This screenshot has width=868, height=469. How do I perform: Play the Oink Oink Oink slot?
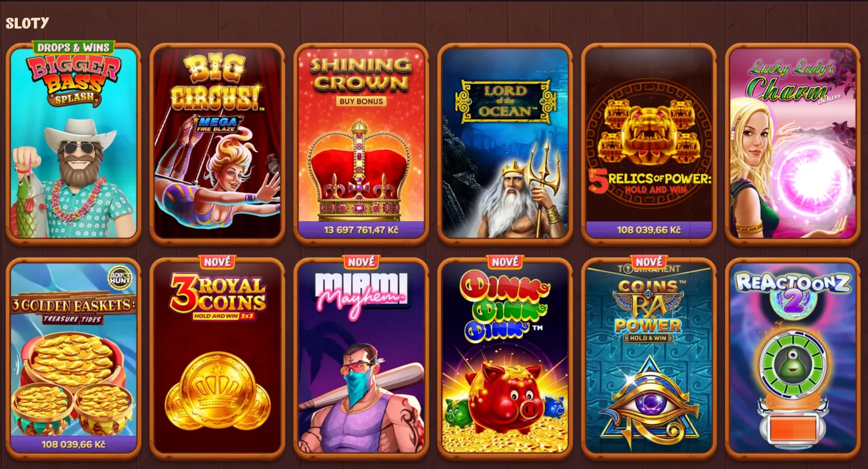click(505, 358)
